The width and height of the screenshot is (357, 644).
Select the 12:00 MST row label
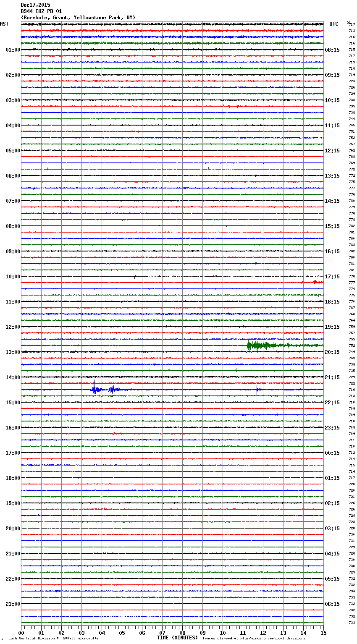click(x=13, y=327)
